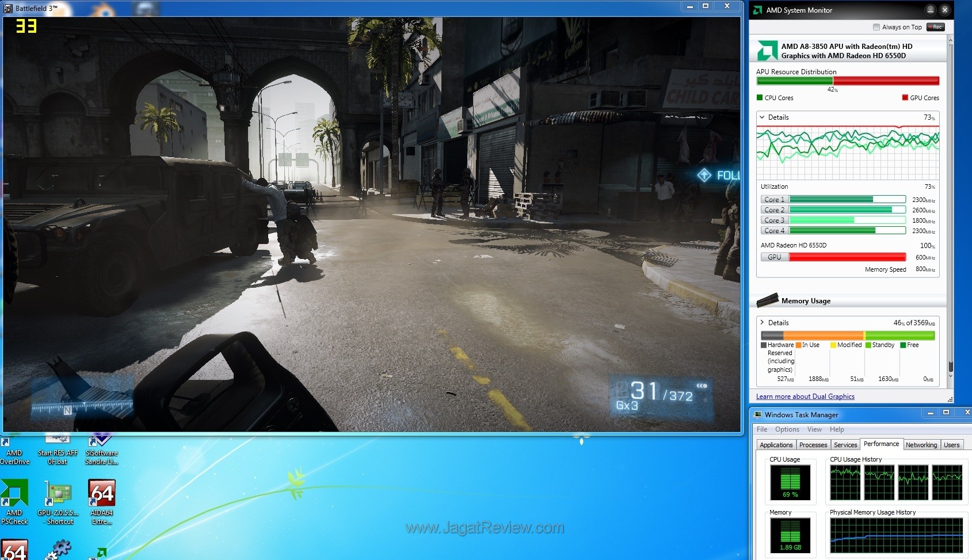972x560 pixels.
Task: Click the Memory Usage colored distribution bar
Action: pos(848,335)
